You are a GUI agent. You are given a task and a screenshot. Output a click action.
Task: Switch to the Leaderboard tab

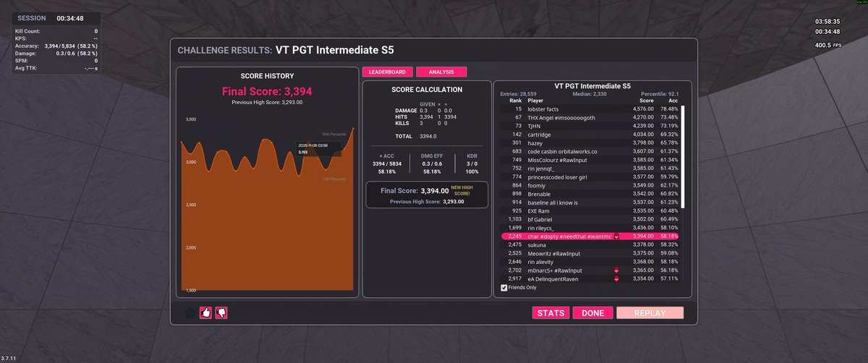387,72
